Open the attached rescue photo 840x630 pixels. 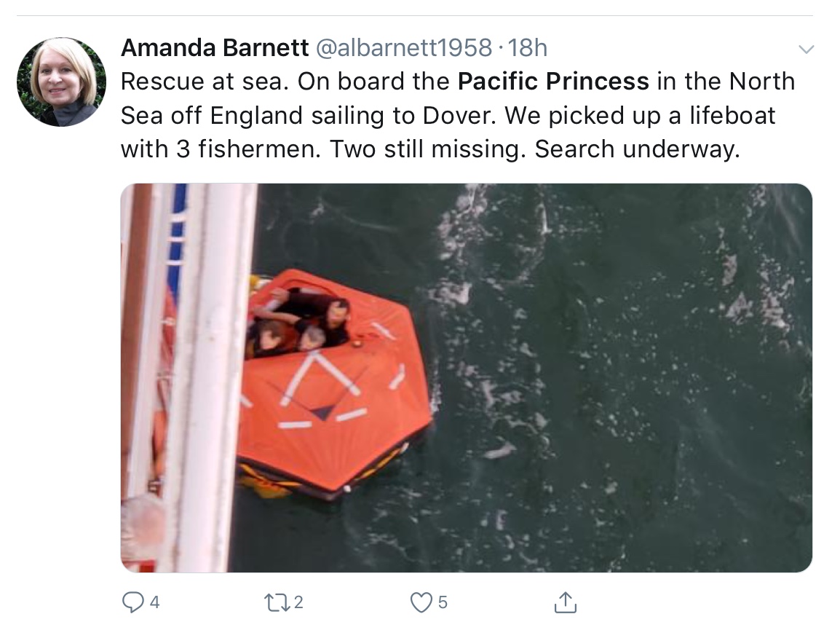pyautogui.click(x=466, y=377)
